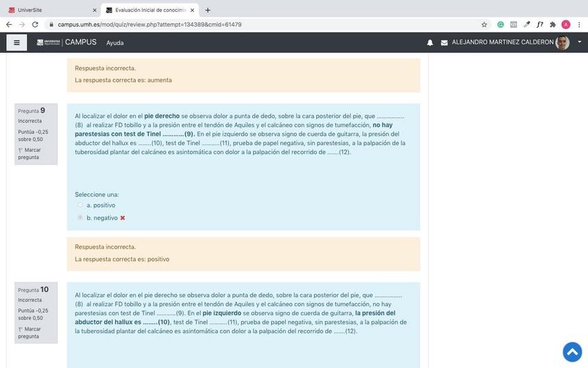This screenshot has height=368, width=588.
Task: Click the Pregunta 10 heading
Action: click(33, 290)
